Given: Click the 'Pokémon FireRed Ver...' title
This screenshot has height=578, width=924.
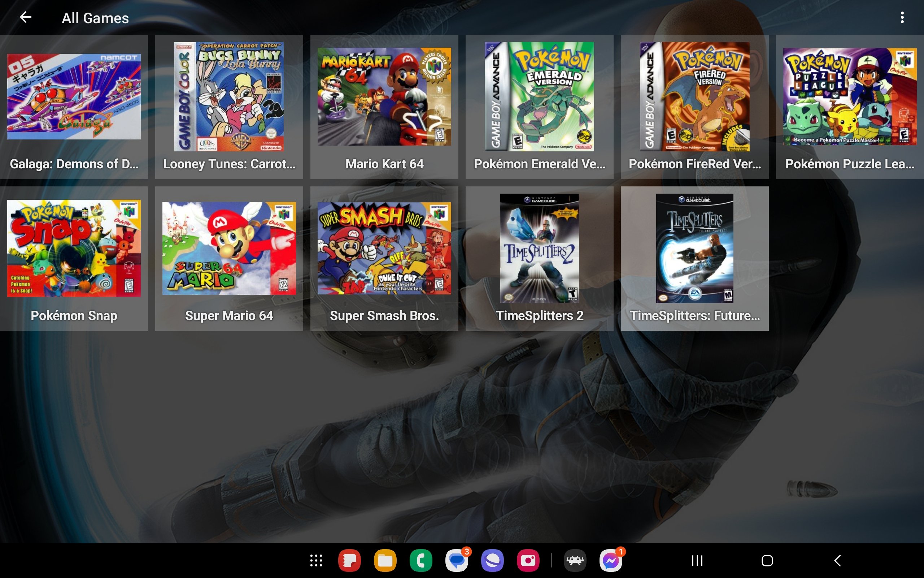Looking at the screenshot, I should [694, 164].
